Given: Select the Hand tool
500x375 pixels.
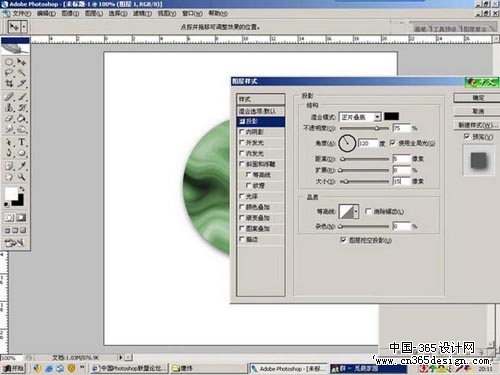Looking at the screenshot, I should pos(9,177).
